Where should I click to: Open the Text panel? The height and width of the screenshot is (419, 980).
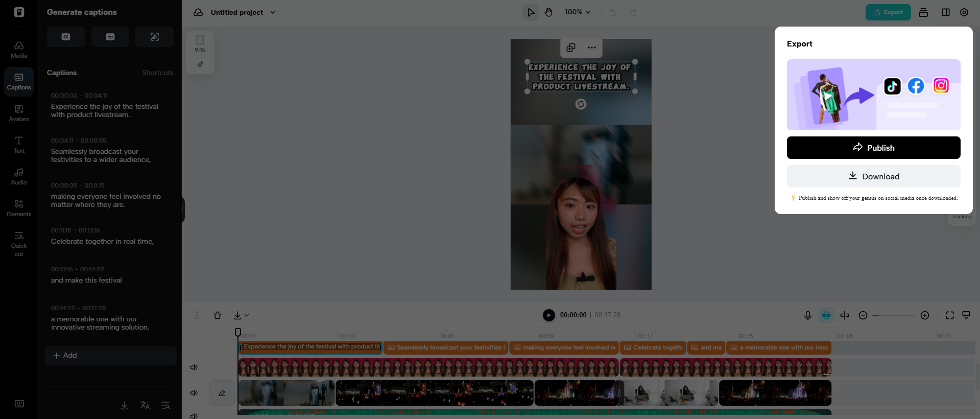click(x=19, y=145)
